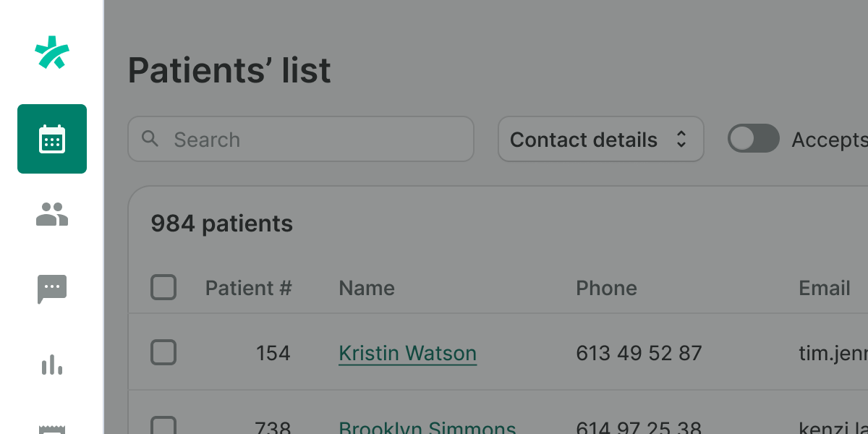868x434 pixels.
Task: Click the Docplanner logo icon
Action: click(x=52, y=53)
